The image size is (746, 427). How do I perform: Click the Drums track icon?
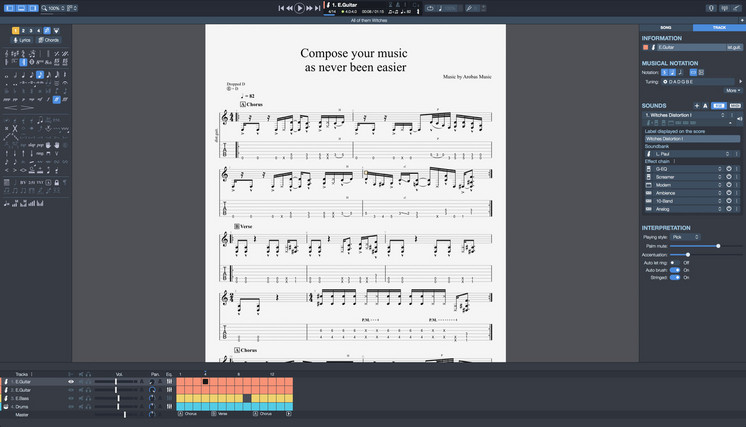(7, 406)
